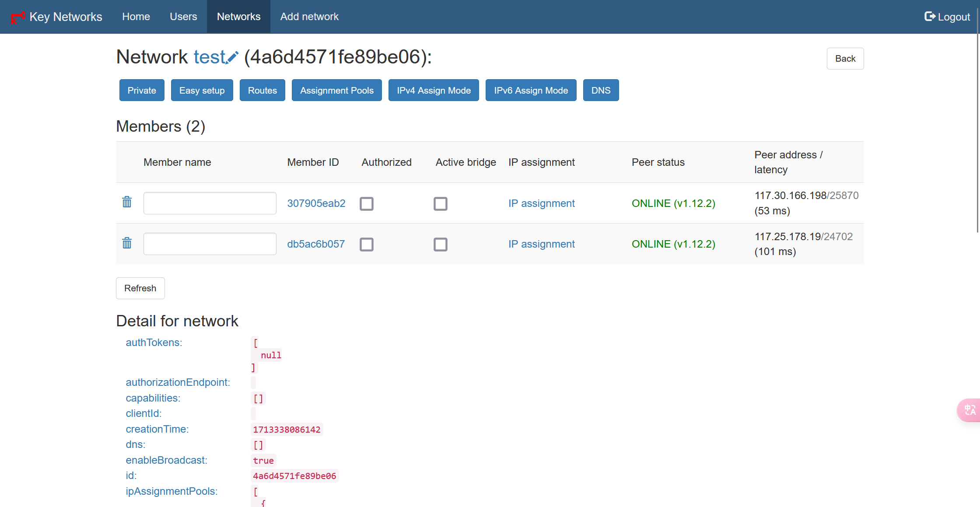Enable Active bridge for member 307905eab2
The height and width of the screenshot is (507, 980).
pos(440,204)
